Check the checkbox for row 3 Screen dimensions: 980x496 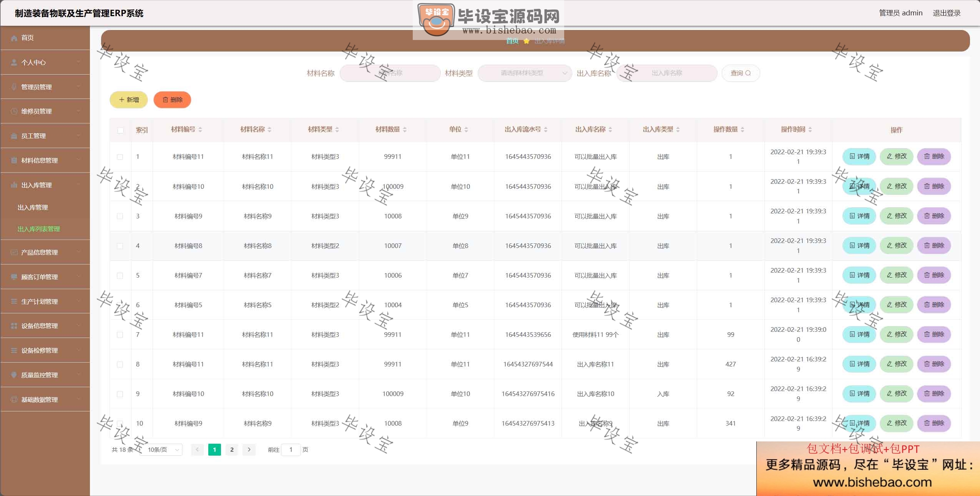click(120, 216)
